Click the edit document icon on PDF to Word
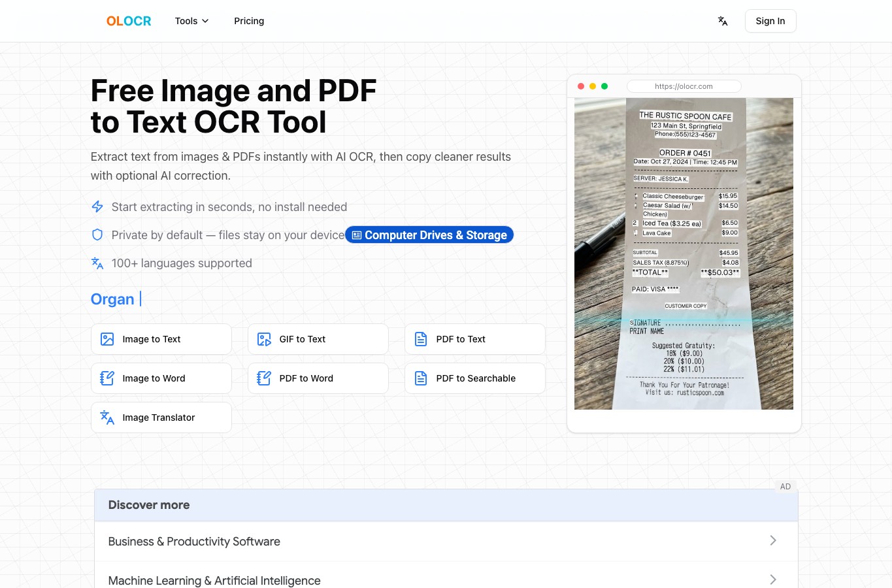This screenshot has width=892, height=588. click(x=264, y=378)
